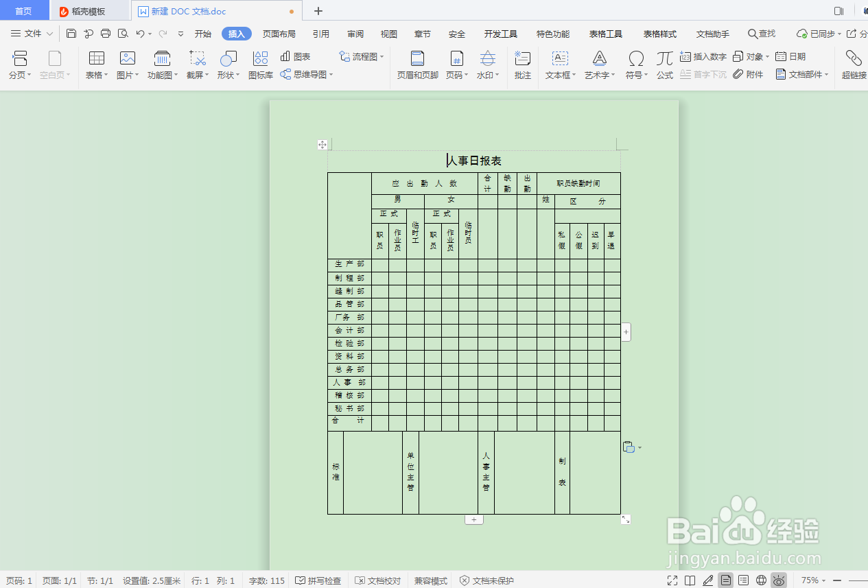
Task: Enable eye protection mode in status bar
Action: [x=779, y=580]
